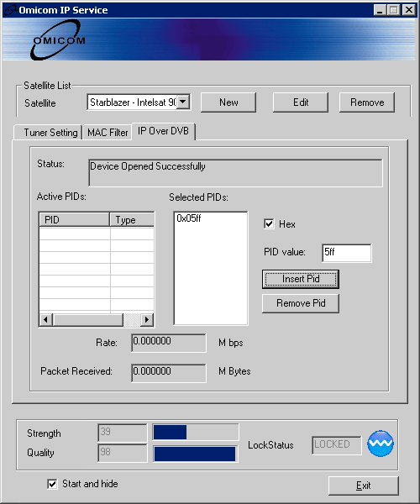Viewport: 420px width, 504px height.
Task: Click the Remove satellite button
Action: (367, 102)
